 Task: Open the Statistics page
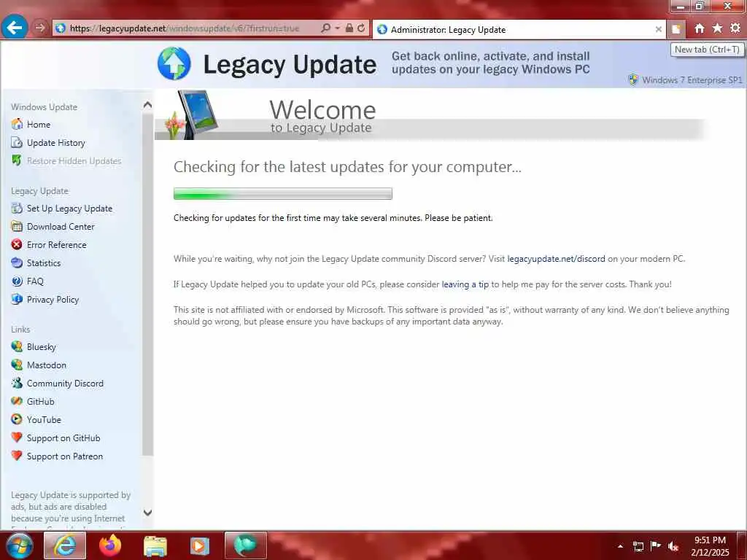(44, 262)
